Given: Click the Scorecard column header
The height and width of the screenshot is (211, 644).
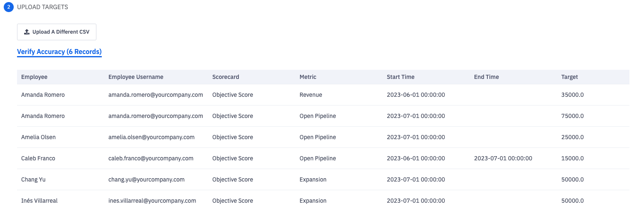Looking at the screenshot, I should point(226,77).
